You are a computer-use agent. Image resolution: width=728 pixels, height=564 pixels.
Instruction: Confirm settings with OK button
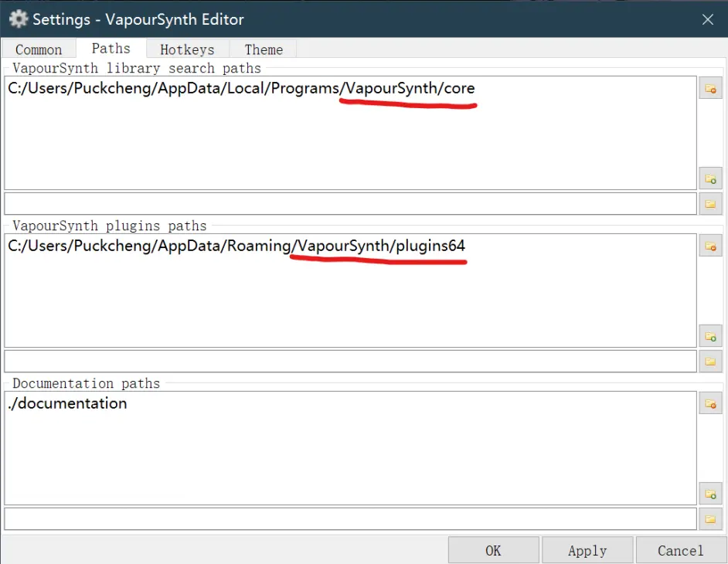[493, 551]
